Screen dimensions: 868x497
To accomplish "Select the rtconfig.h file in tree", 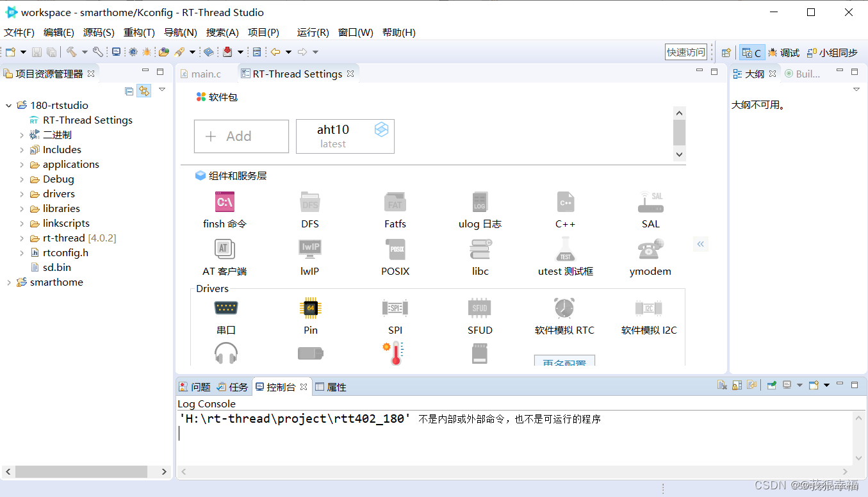I will pyautogui.click(x=60, y=253).
